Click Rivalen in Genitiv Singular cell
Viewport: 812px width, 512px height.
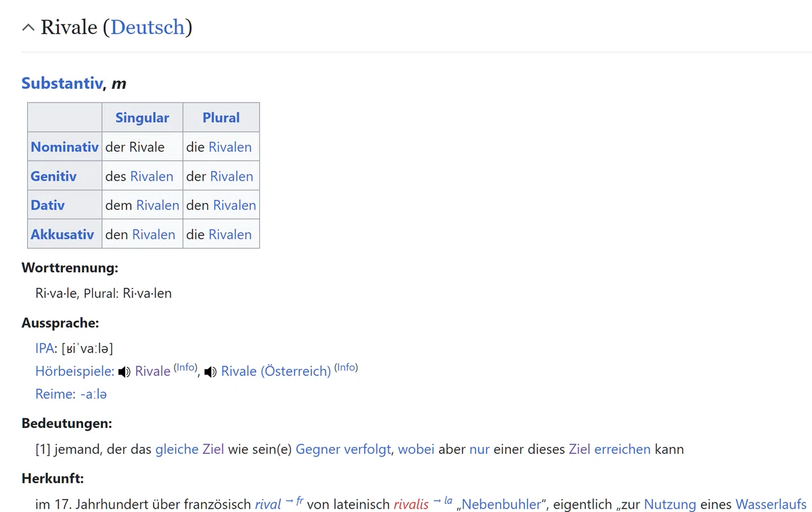(152, 176)
